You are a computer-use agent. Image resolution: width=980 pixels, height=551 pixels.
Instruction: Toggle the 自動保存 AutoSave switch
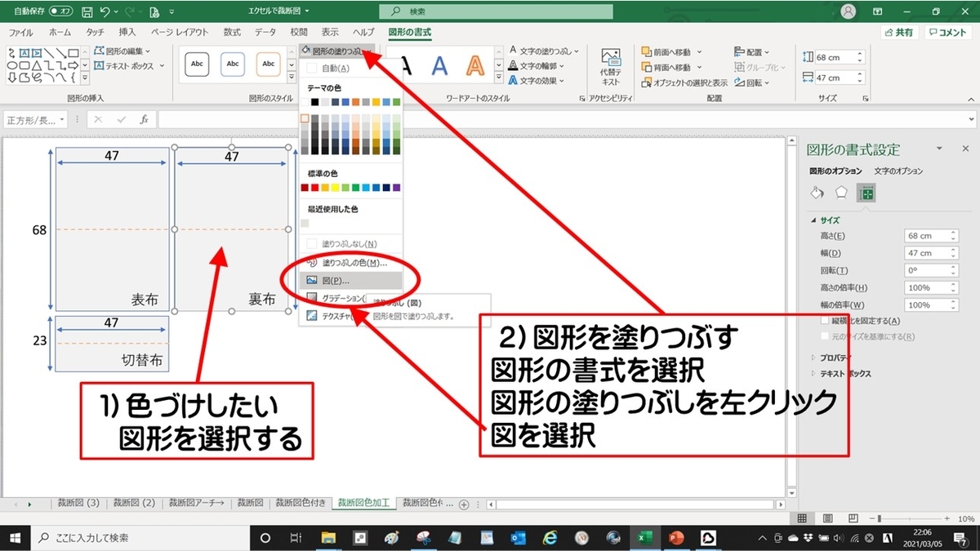tap(60, 11)
